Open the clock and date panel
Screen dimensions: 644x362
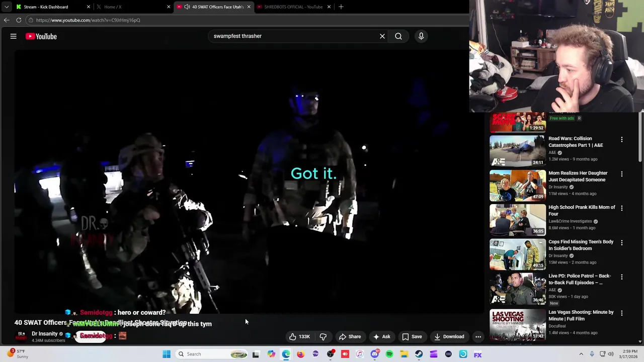click(x=628, y=354)
